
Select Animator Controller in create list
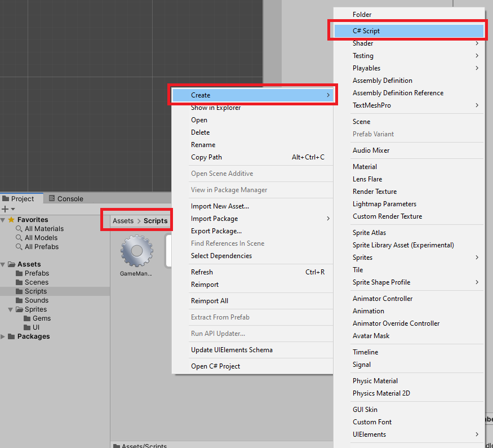click(383, 299)
